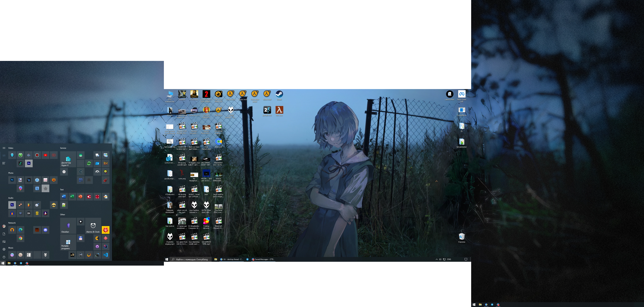
Task: Select Chaos mod desktop shortcut
Action: click(242, 95)
